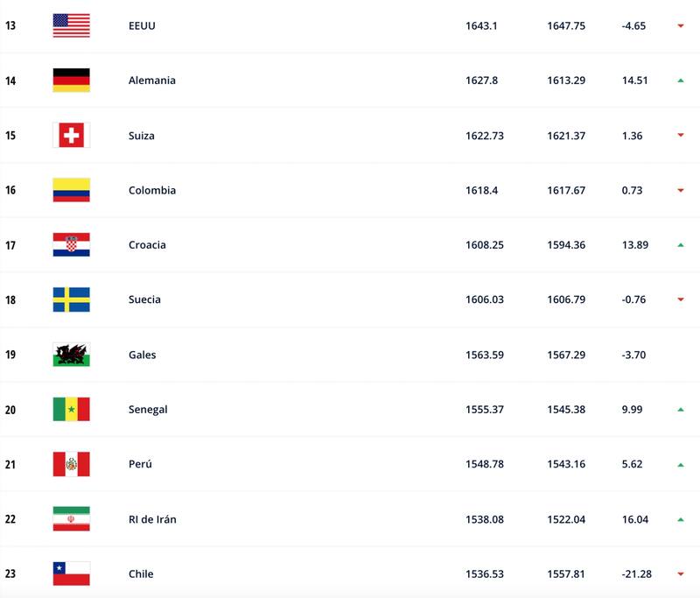
Task: Click the Peru flag icon
Action: point(71,464)
